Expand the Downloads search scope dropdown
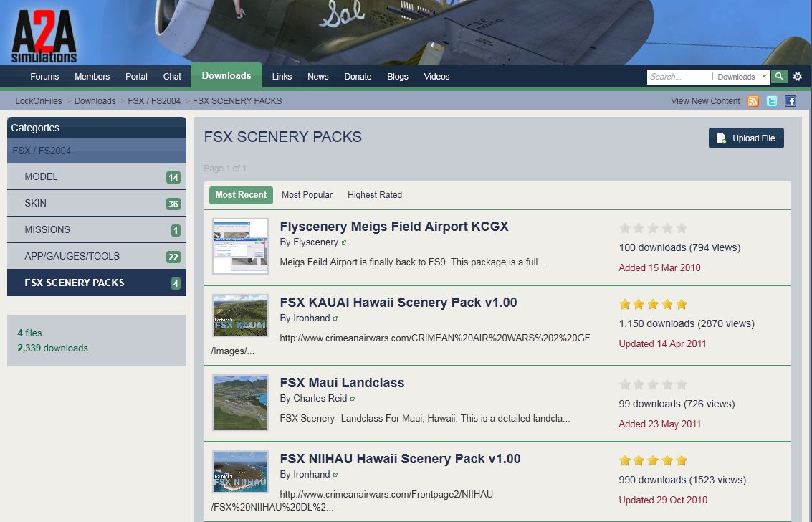This screenshot has height=522, width=812. point(742,77)
